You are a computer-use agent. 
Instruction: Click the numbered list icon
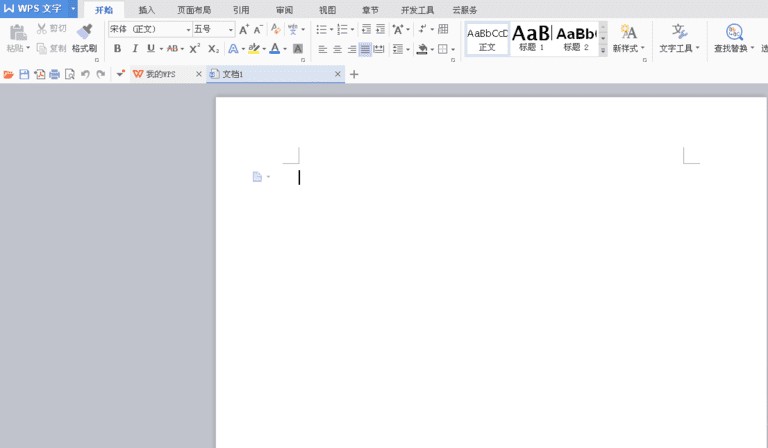[x=342, y=29]
